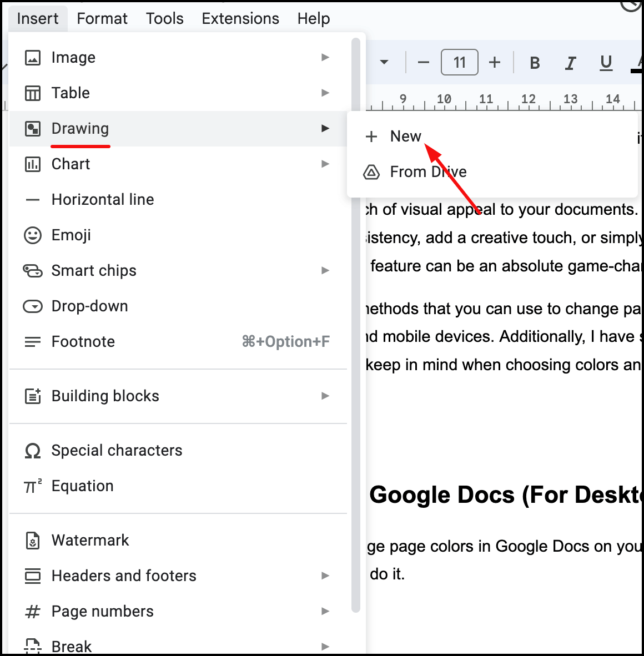Viewport: 644px width, 656px height.
Task: Click the Footnote lines icon
Action: click(33, 342)
